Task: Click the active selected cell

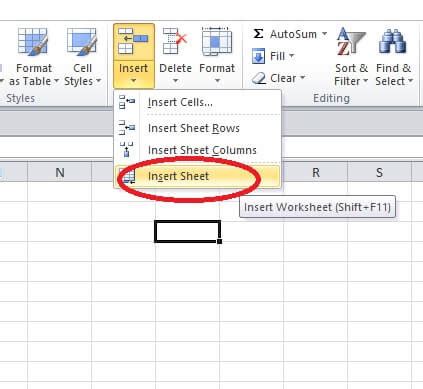Action: pos(187,231)
